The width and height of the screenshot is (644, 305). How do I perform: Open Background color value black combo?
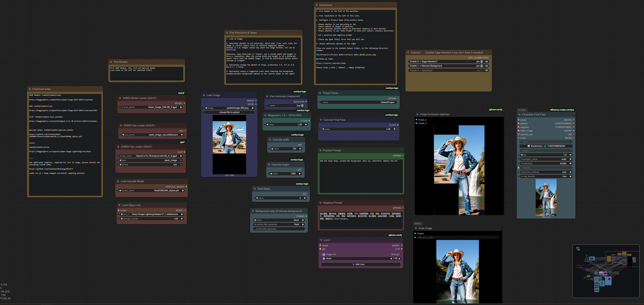pos(279,220)
